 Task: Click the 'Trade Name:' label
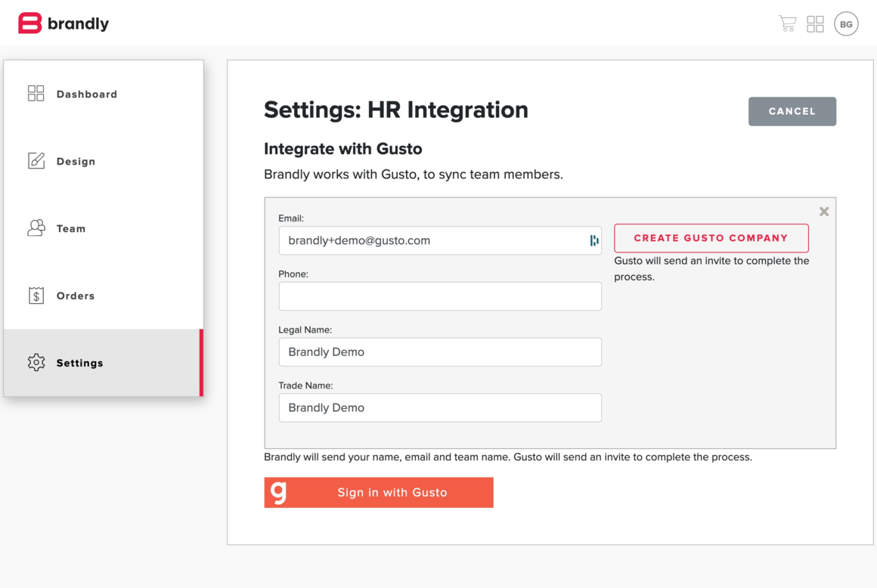(x=305, y=385)
